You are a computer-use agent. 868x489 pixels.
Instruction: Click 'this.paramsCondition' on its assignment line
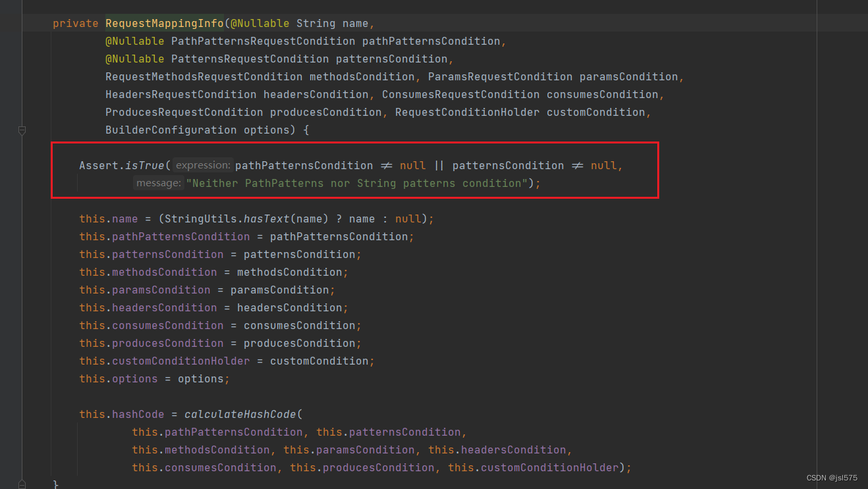tap(145, 290)
